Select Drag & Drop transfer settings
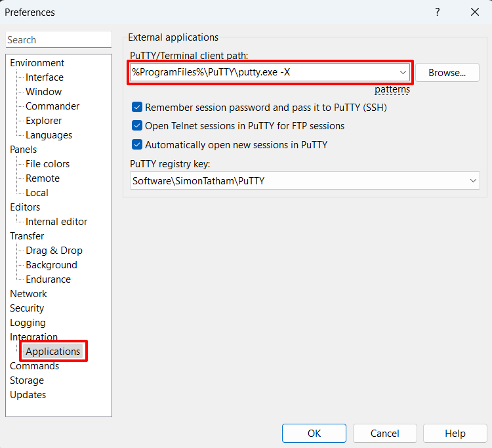Viewport: 492px width, 448px height. pyautogui.click(x=54, y=251)
